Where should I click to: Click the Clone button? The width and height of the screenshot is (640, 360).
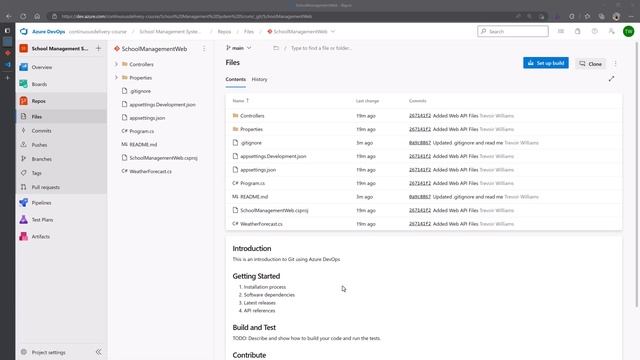(x=591, y=64)
